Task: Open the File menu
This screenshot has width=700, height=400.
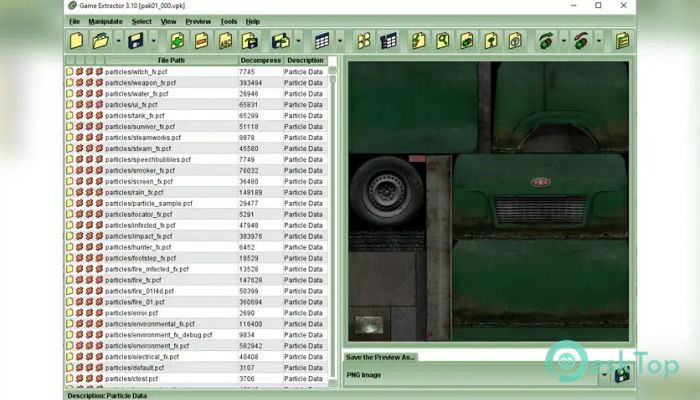Action: [x=74, y=21]
